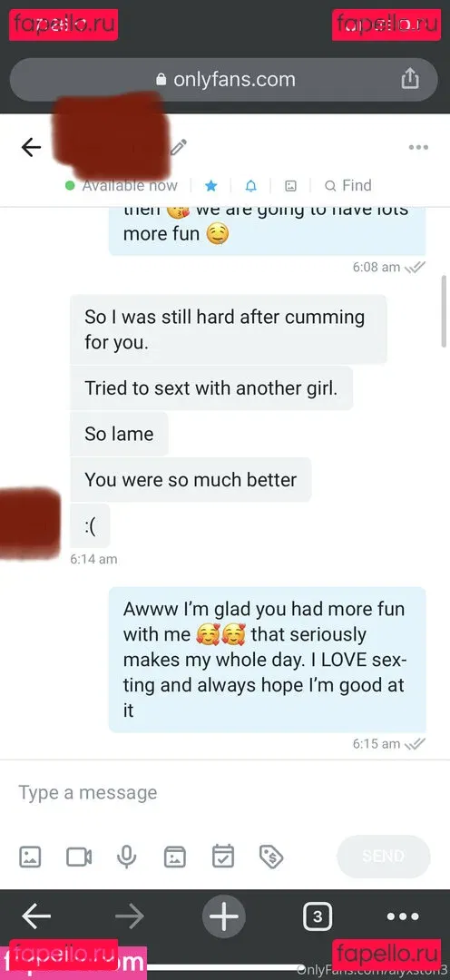Attach a photo with the image icon
The image size is (450, 980).
point(30,857)
